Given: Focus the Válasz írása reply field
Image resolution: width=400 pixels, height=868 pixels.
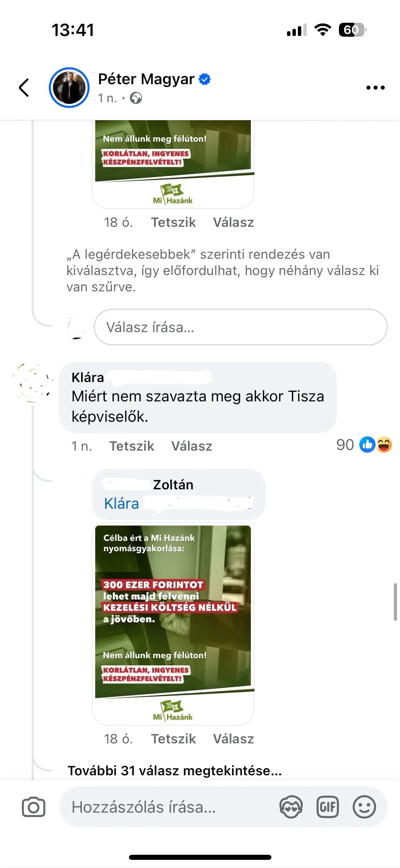Looking at the screenshot, I should click(241, 327).
